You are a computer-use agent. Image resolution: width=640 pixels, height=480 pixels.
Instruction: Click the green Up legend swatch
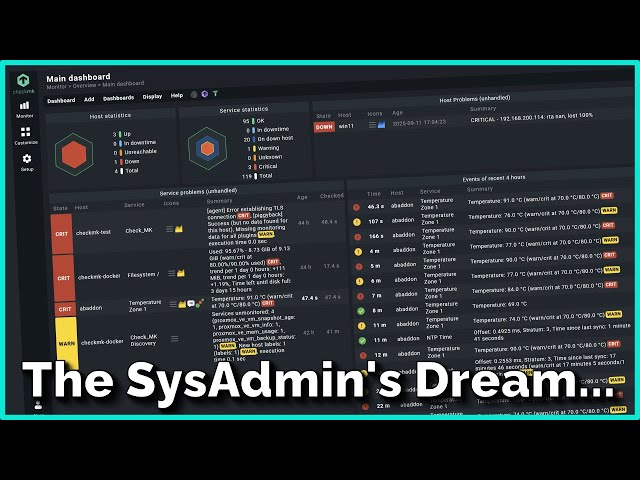pyautogui.click(x=120, y=134)
